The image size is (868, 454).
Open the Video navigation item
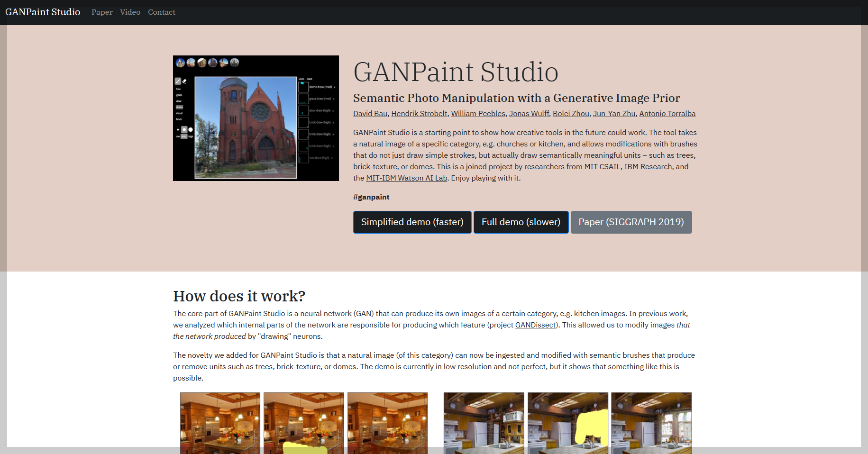[130, 12]
